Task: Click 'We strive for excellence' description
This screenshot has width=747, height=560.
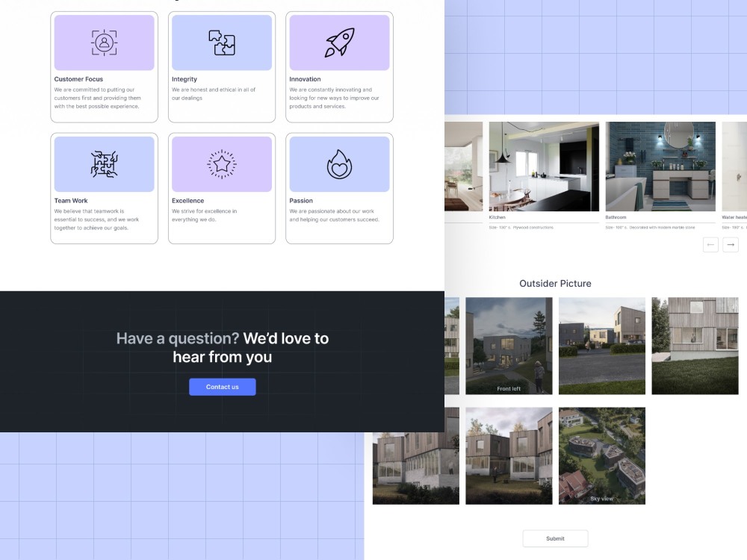Action: coord(205,215)
